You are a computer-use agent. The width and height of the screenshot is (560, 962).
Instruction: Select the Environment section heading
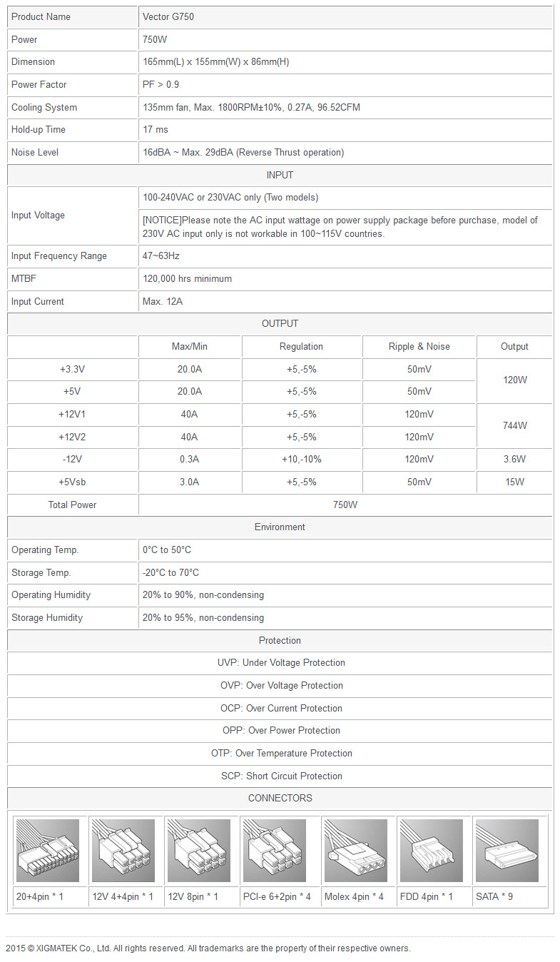280,527
